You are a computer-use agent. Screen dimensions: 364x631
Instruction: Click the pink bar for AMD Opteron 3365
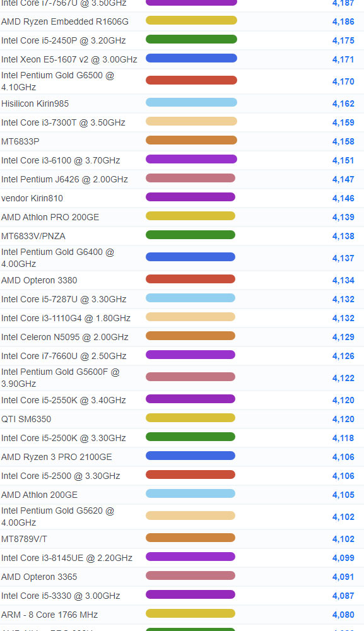(191, 576)
